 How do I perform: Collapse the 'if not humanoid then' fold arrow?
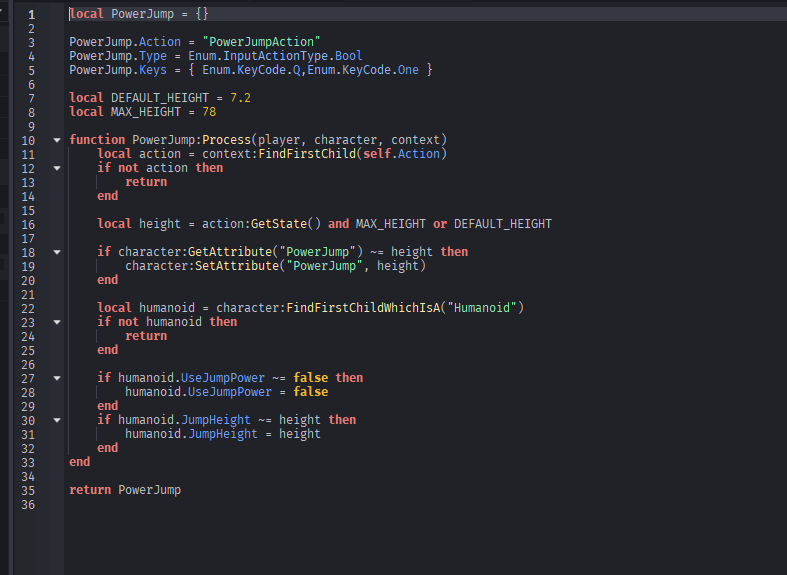coord(57,322)
